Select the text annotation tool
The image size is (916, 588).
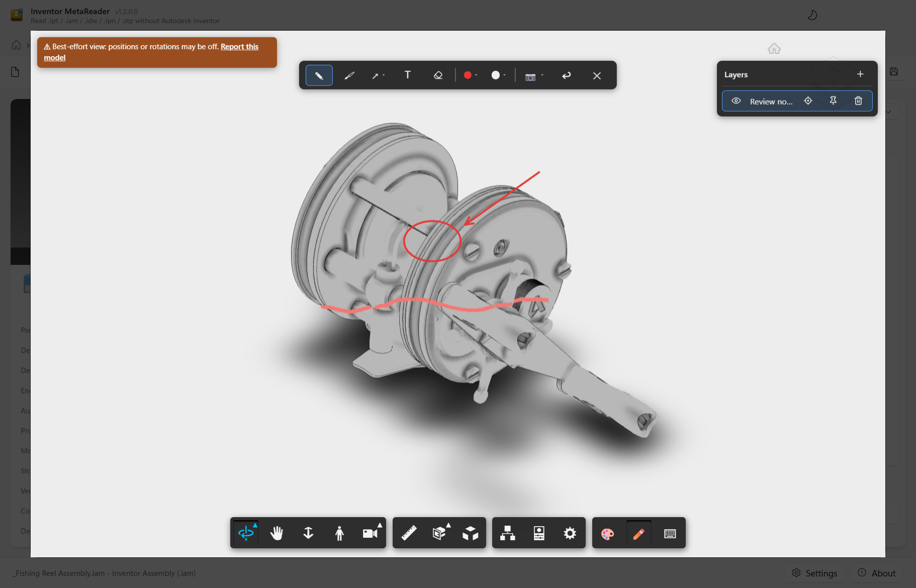[408, 75]
